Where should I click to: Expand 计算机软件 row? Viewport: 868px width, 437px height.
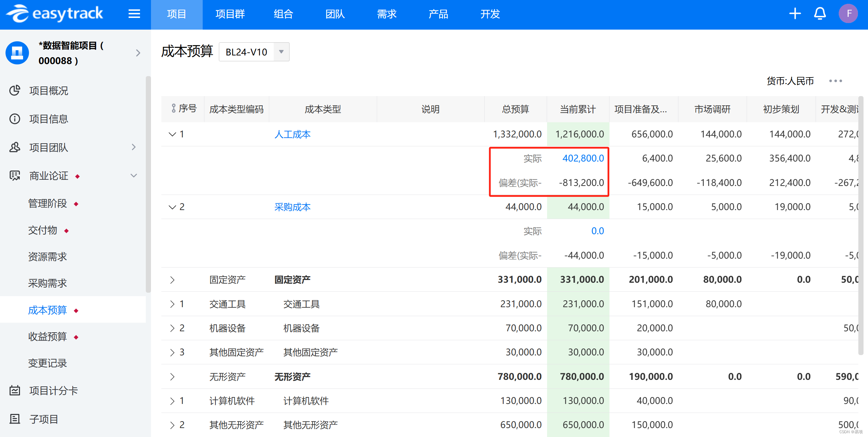pos(172,401)
